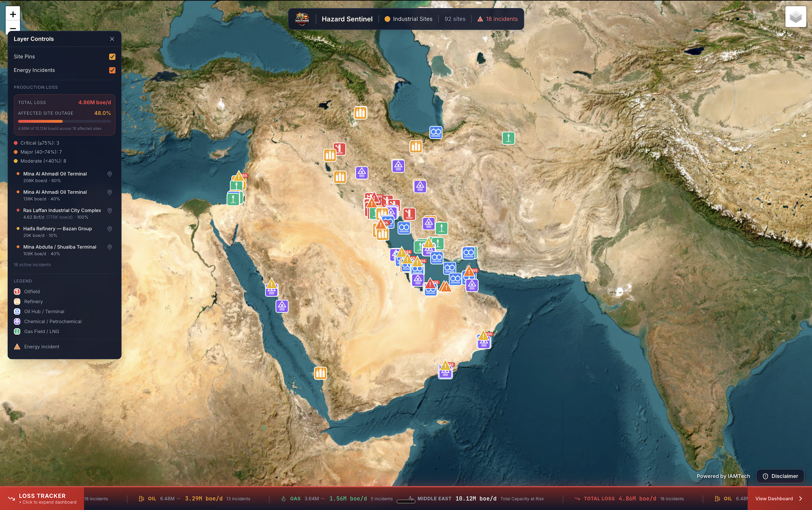Toggle the Site Pins checkbox off

pos(112,56)
